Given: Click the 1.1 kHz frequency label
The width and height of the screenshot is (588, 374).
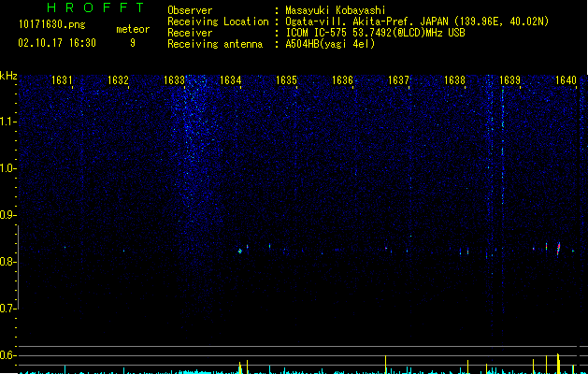Looking at the screenshot, I should 7,122.
